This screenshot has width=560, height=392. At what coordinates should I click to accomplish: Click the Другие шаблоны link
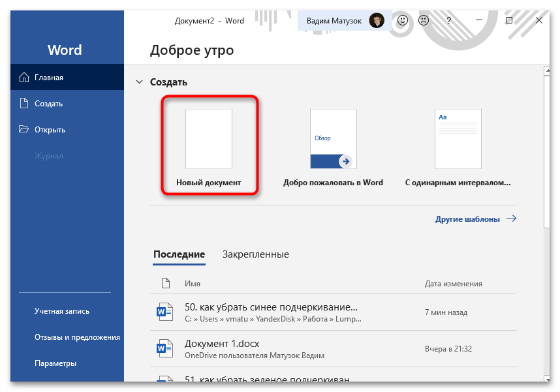click(x=467, y=219)
